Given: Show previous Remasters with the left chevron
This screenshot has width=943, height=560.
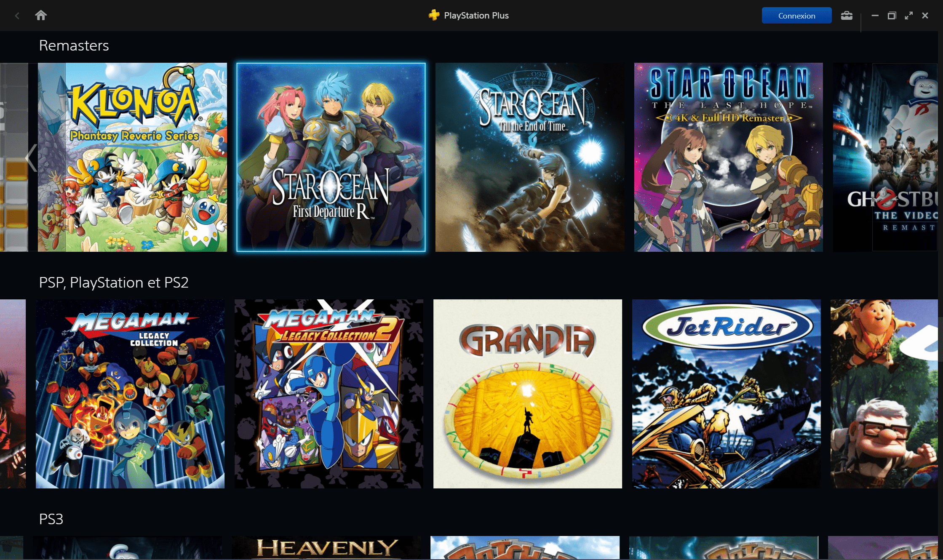Looking at the screenshot, I should (31, 157).
